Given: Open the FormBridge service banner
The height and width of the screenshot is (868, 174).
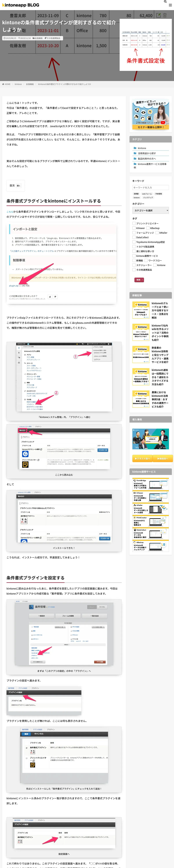Looking at the screenshot, I should 150,484.
